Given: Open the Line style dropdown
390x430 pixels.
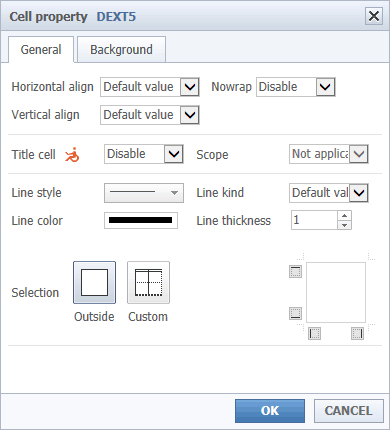Looking at the screenshot, I should [144, 193].
